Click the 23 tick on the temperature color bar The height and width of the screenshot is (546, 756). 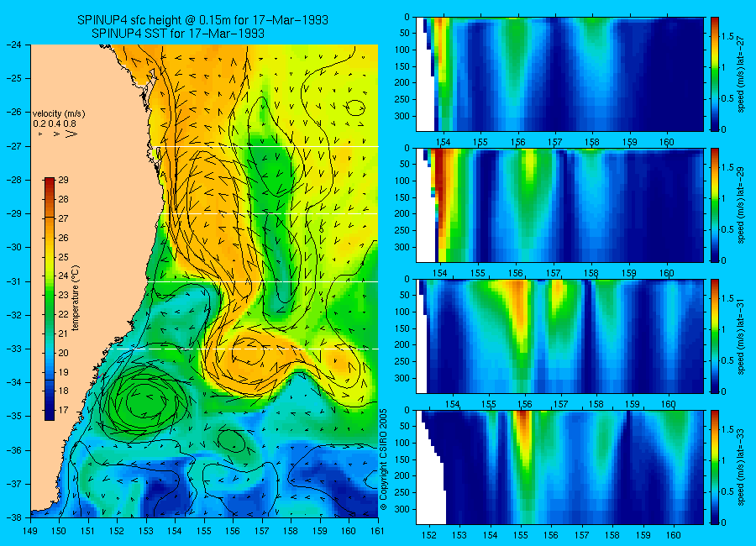[x=63, y=295]
